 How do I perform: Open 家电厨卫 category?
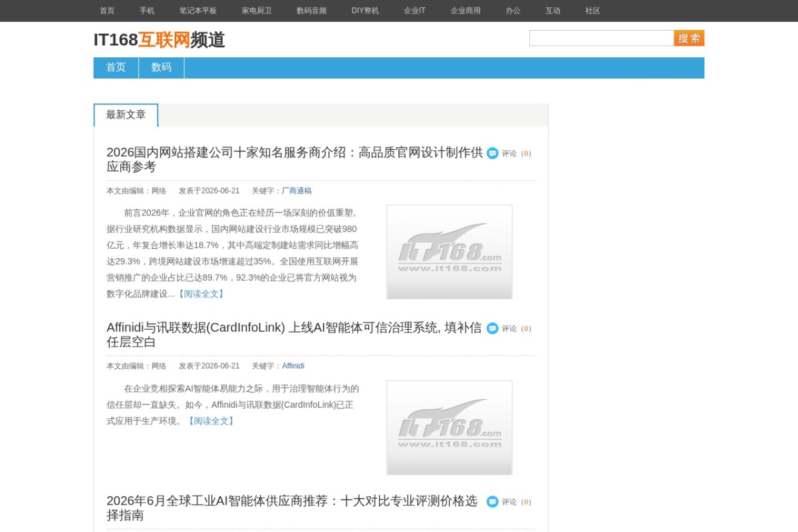tap(257, 11)
